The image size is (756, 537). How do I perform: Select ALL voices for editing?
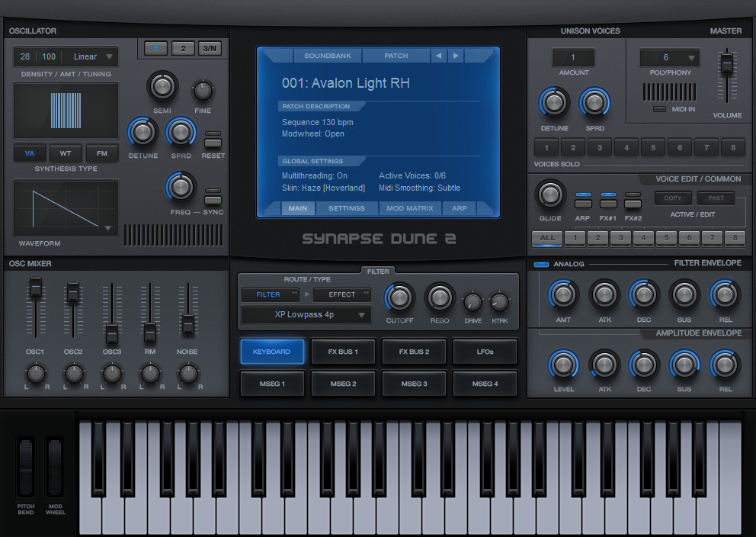point(547,238)
